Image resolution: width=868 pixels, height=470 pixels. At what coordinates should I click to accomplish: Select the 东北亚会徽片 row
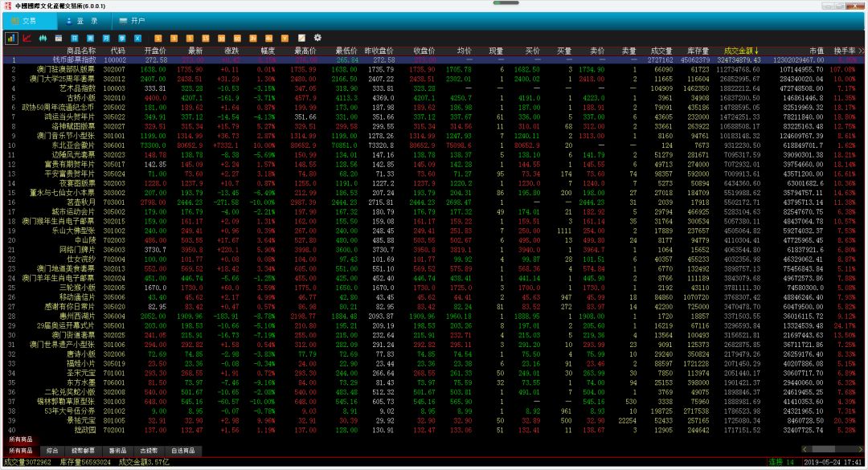[x=432, y=145]
